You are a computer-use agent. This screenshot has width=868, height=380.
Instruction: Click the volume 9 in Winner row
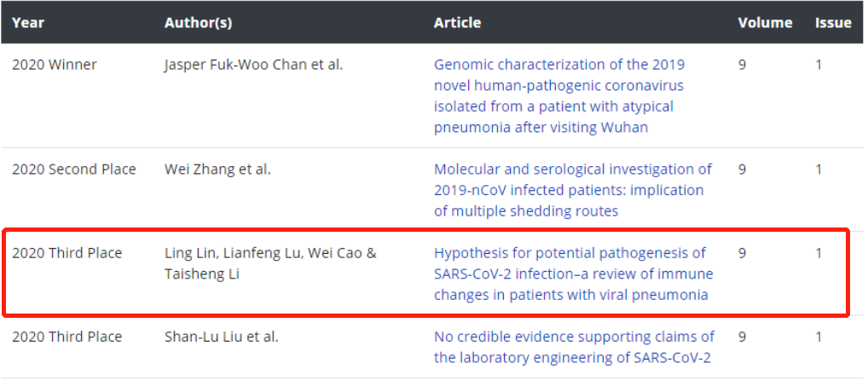pyautogui.click(x=742, y=65)
